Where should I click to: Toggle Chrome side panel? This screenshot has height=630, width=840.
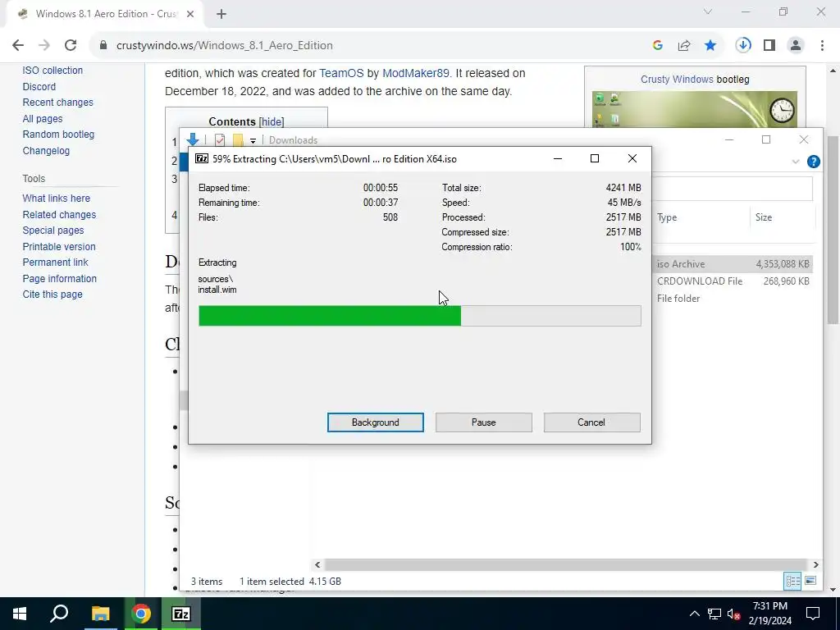(769, 46)
